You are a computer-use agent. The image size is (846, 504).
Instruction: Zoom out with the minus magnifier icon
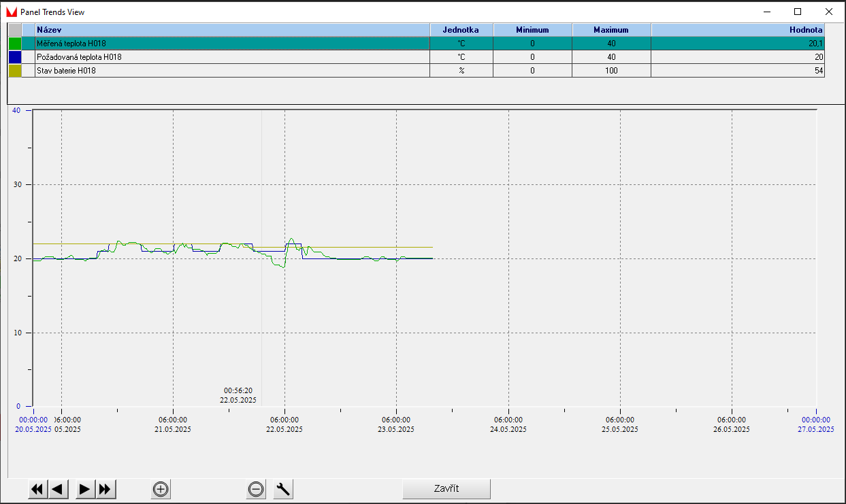point(256,489)
